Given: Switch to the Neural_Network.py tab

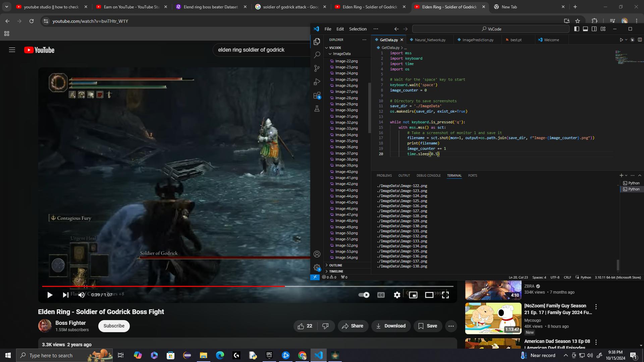Looking at the screenshot, I should click(430, 40).
